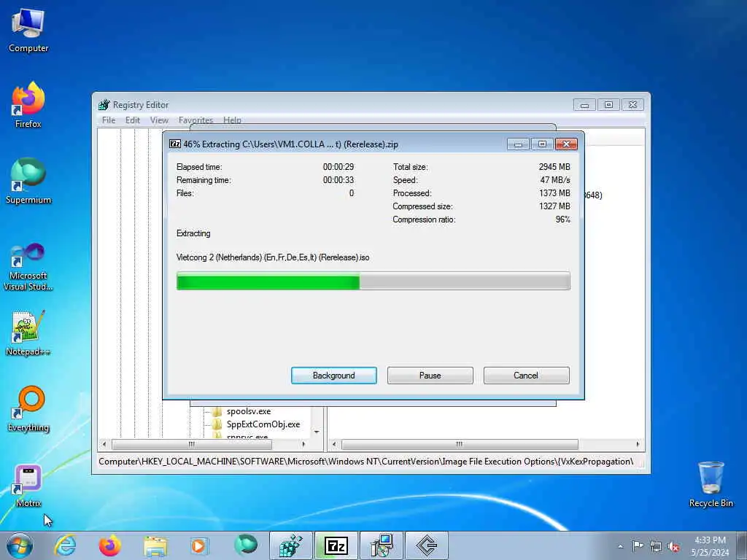Open the Motrix desktop shortcut
The image size is (747, 560).
click(28, 485)
